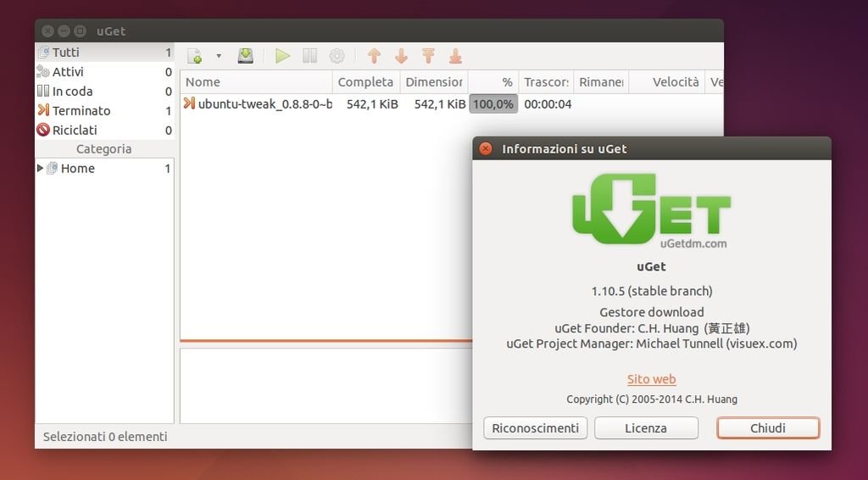
Task: Open download properties gear icon
Action: coord(337,56)
